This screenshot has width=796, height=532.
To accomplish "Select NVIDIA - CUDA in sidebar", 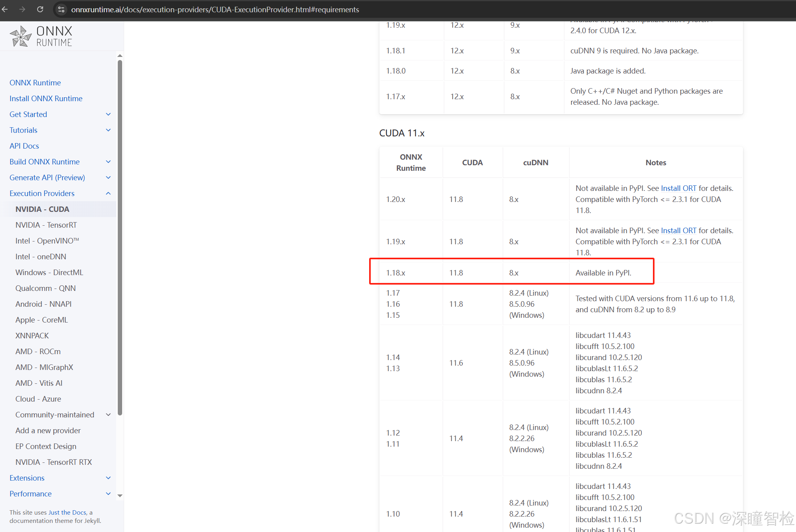I will pyautogui.click(x=42, y=209).
